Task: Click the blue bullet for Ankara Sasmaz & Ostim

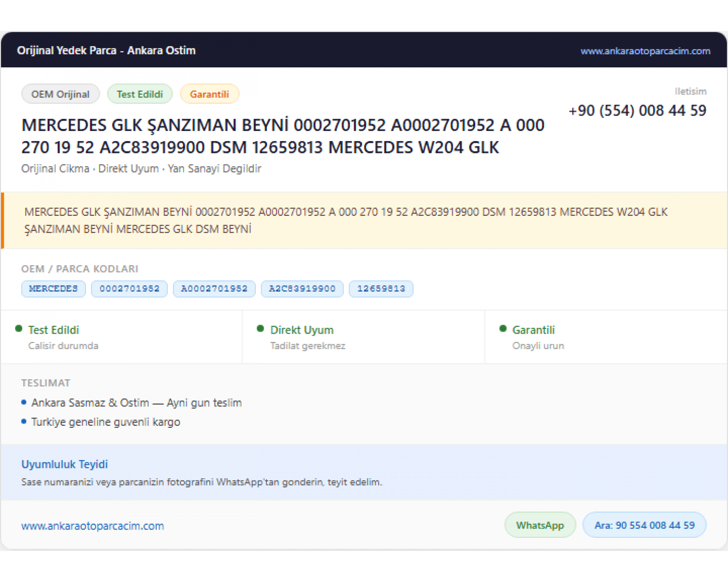Action: click(24, 402)
